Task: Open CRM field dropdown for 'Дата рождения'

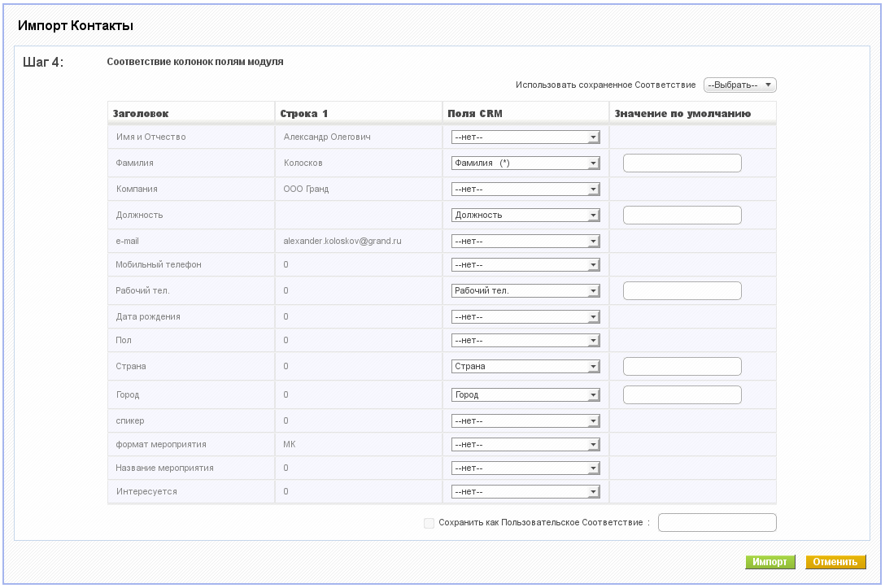Action: tap(525, 316)
